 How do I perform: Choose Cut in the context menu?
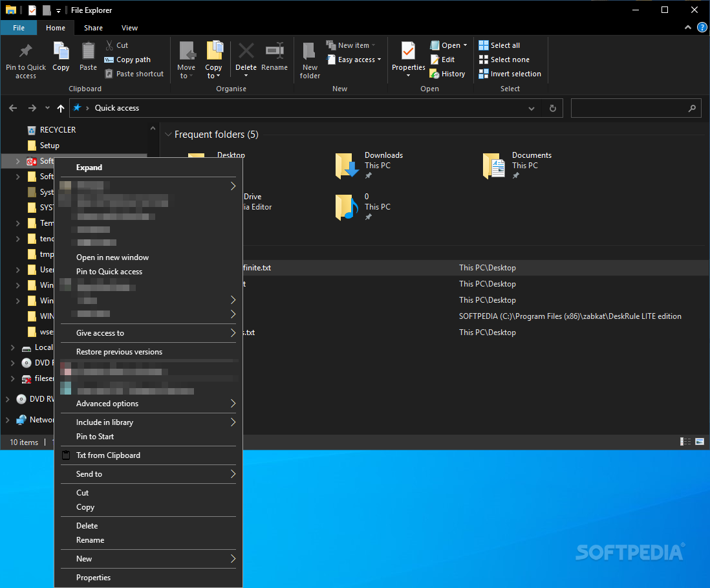pyautogui.click(x=148, y=493)
